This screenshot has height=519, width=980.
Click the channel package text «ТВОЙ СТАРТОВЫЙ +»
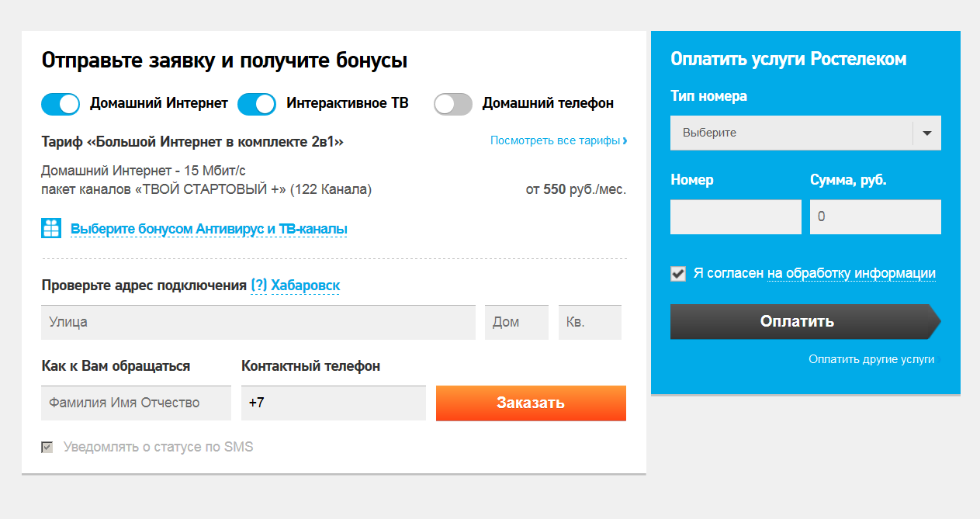tap(206, 189)
